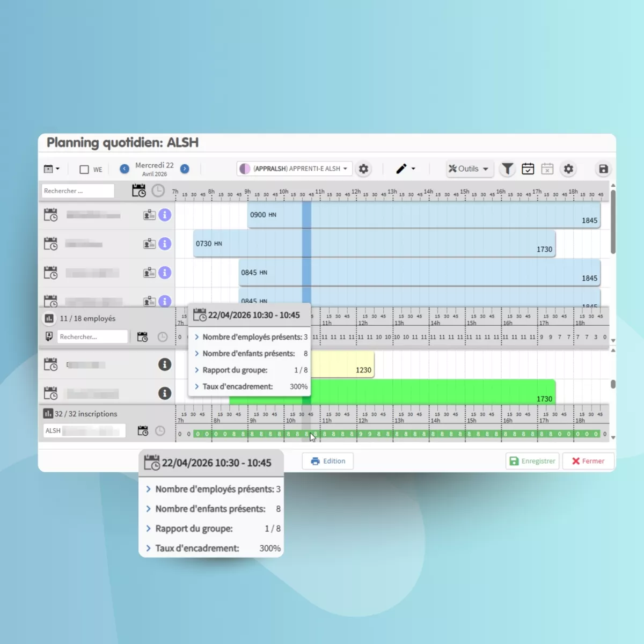Toggle statistics chart icon for employés

(49, 319)
